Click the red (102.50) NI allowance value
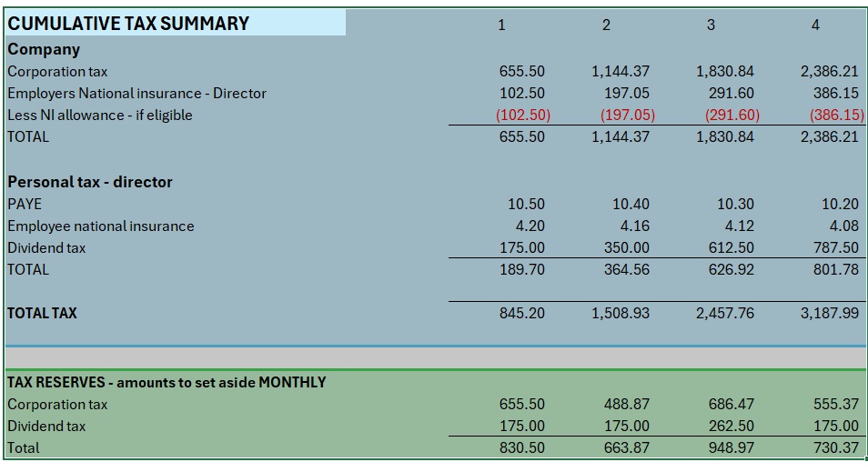 pos(523,115)
